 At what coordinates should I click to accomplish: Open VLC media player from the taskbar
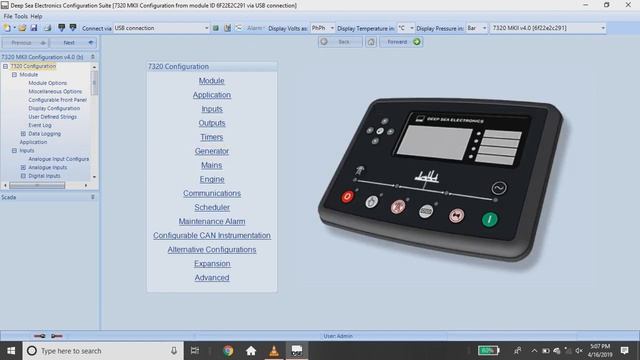274,351
